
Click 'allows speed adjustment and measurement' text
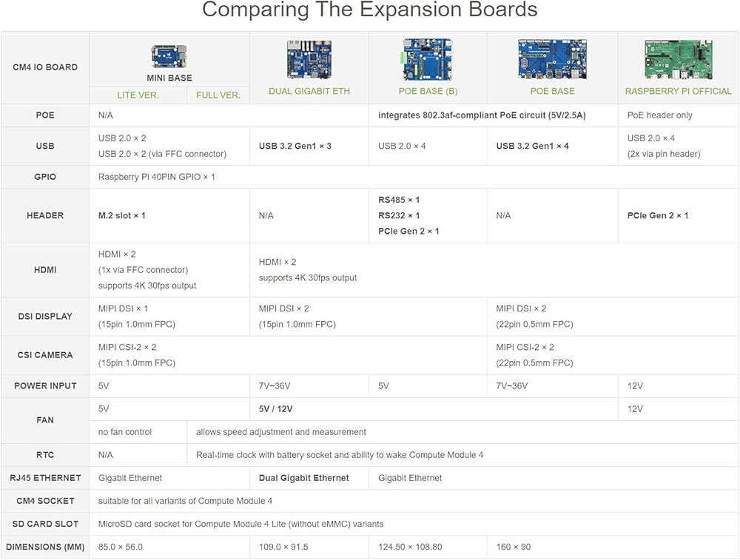(x=280, y=432)
